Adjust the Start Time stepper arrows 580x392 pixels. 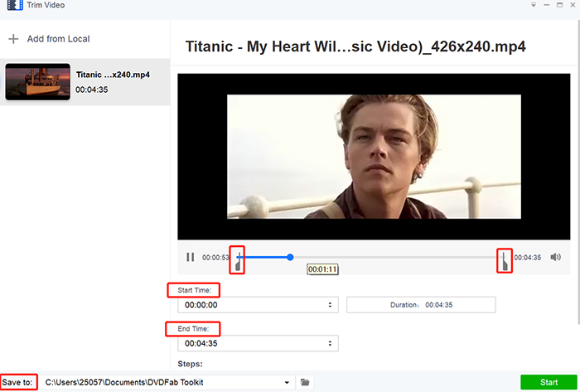332,305
